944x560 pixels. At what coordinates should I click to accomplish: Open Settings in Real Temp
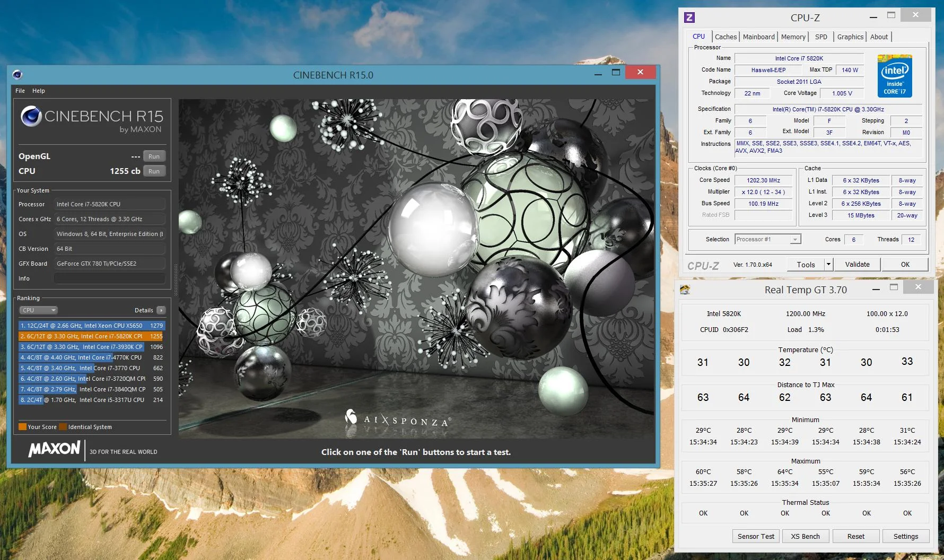point(905,536)
